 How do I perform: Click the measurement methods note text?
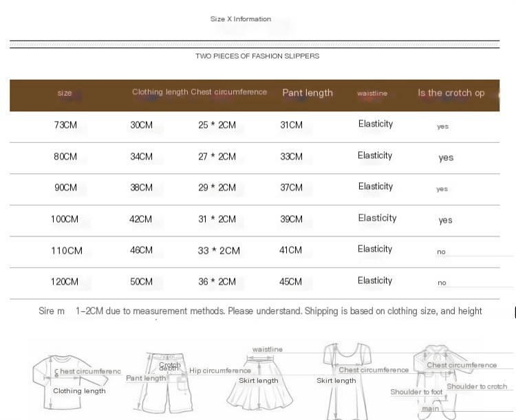pyautogui.click(x=260, y=311)
